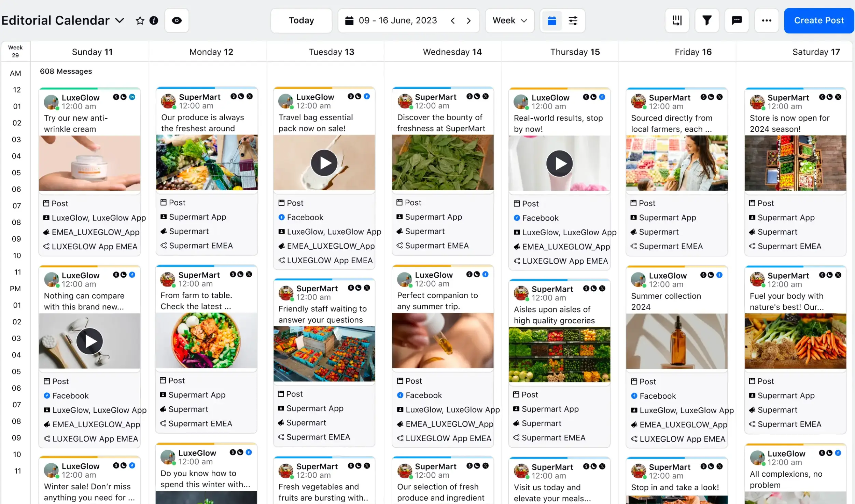The height and width of the screenshot is (504, 855).
Task: Click LuxeGlow avatar on Summer collection post
Action: tap(638, 280)
